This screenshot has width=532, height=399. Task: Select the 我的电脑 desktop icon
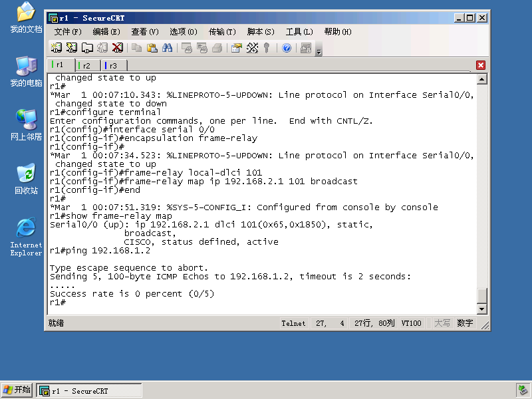tap(26, 71)
